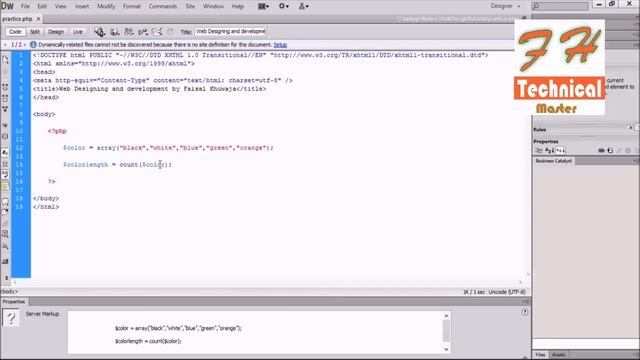Open the Designer workspace switcher

click(x=505, y=6)
